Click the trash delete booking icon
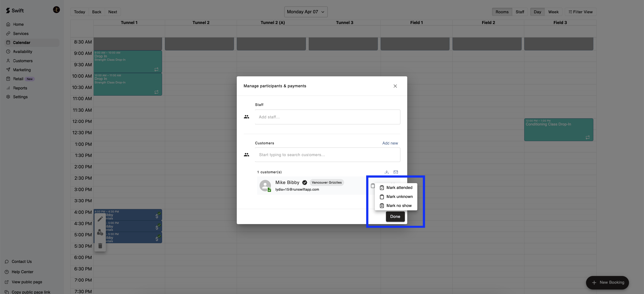 (100, 246)
